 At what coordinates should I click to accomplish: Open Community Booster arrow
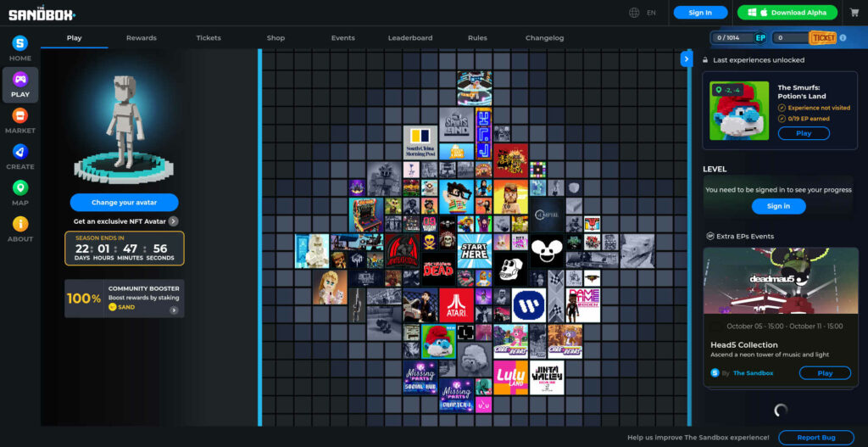pos(174,310)
